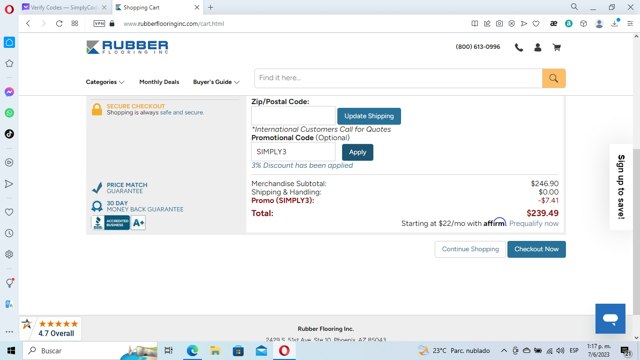
Task: Open the chat bubble widget
Action: tap(610, 319)
